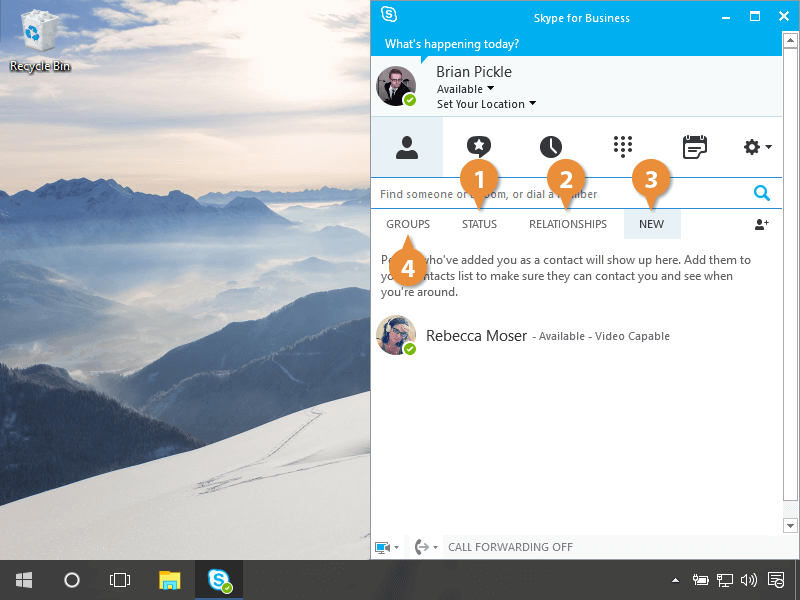Viewport: 800px width, 600px height.
Task: Click the scrollbar down arrow
Action: pos(791,525)
